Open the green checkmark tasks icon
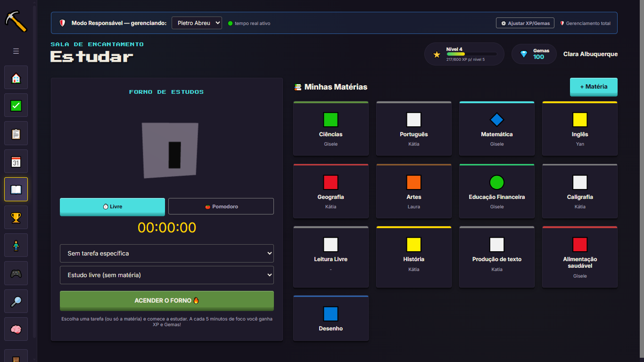 [16, 106]
